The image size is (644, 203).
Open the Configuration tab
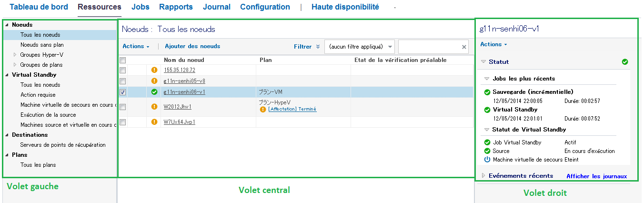(x=265, y=7)
